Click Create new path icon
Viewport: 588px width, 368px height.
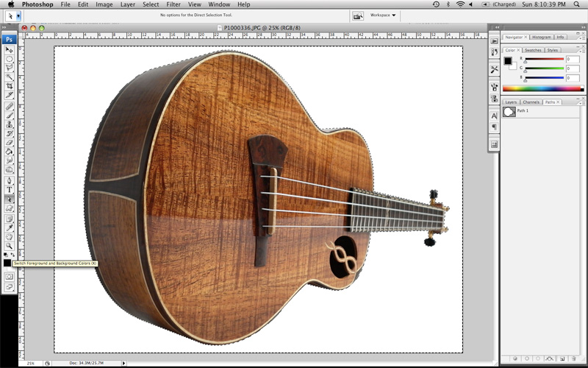(562, 358)
